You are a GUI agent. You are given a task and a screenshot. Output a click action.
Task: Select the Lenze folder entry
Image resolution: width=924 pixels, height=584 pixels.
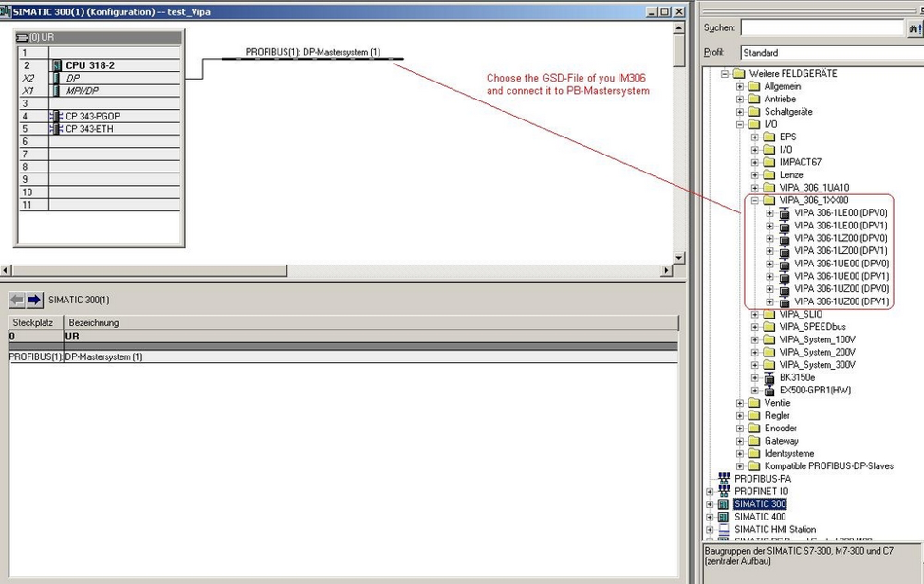(x=791, y=174)
